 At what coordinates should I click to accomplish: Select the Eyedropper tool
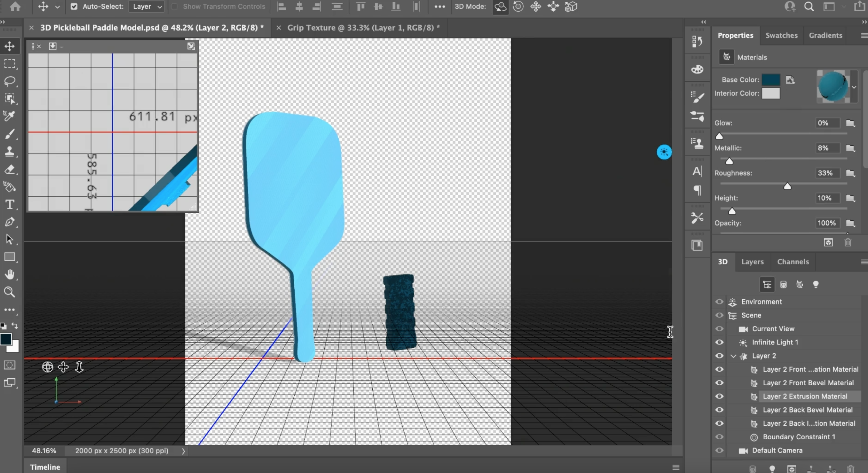10,116
